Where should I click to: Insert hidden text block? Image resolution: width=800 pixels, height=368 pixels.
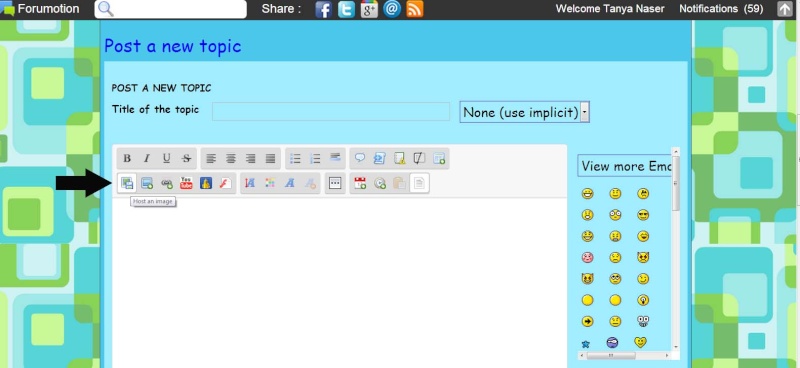tap(419, 159)
